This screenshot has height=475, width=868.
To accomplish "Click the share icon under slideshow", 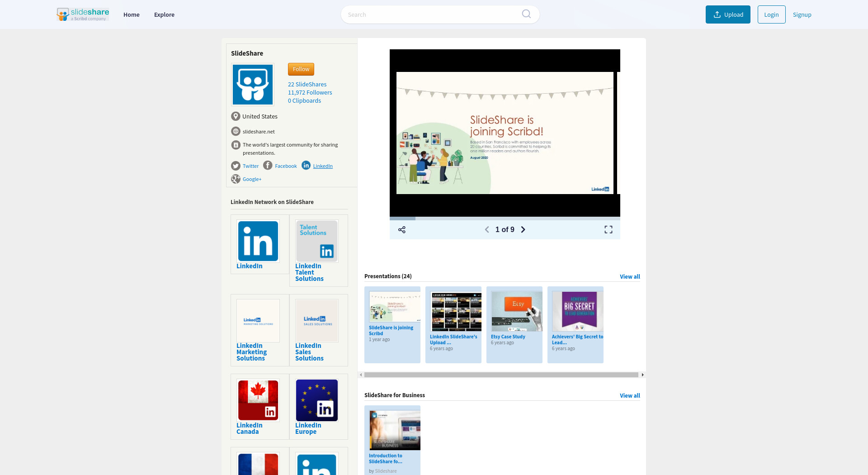I will pyautogui.click(x=402, y=230).
